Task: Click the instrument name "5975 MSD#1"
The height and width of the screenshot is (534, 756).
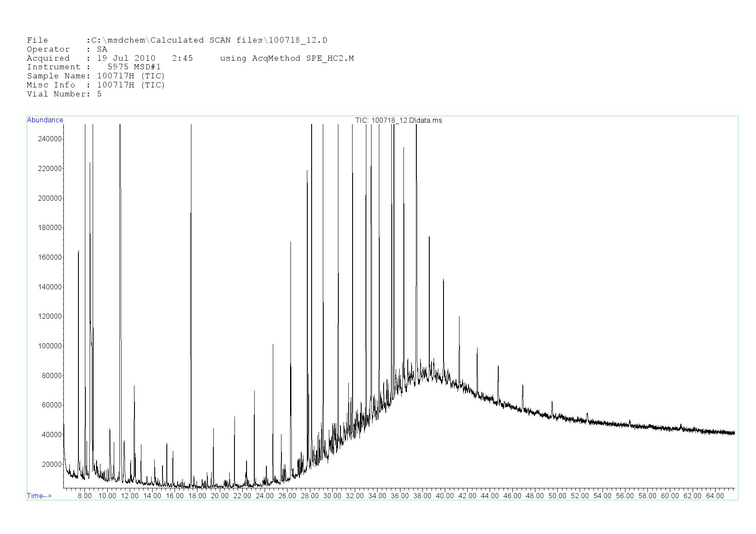Action: [134, 67]
